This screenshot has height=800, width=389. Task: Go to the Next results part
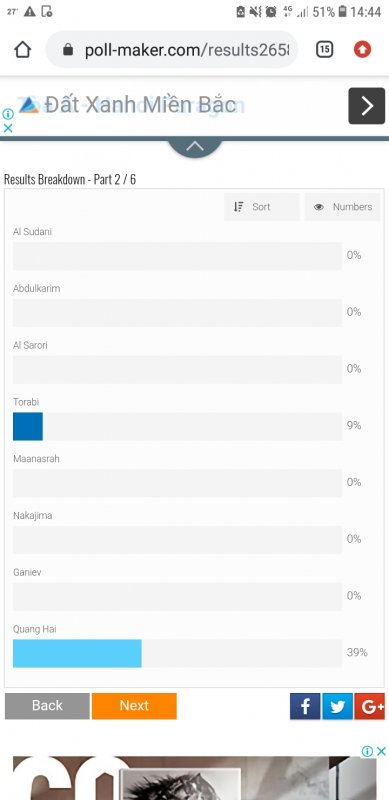(x=134, y=706)
